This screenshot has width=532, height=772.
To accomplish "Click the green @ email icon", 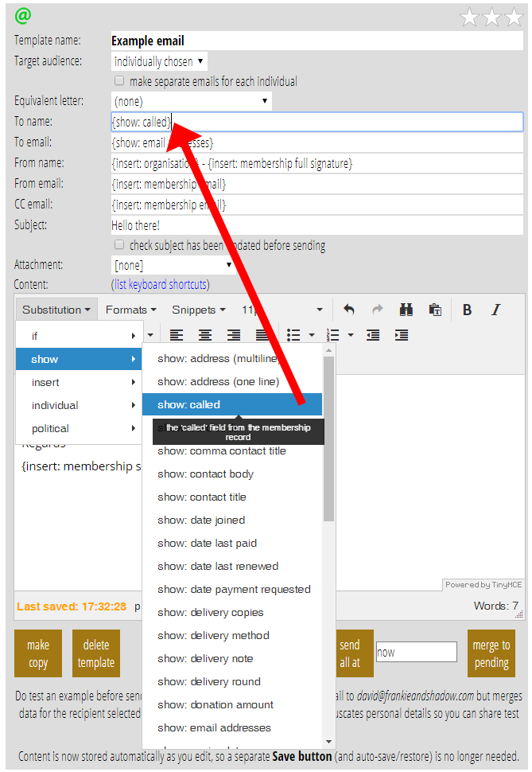I will 22,16.
